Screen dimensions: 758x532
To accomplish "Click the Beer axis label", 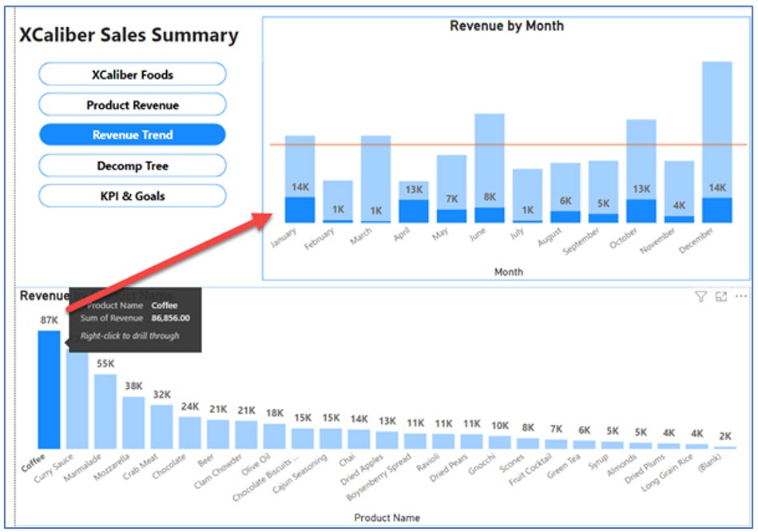I will pyautogui.click(x=205, y=460).
